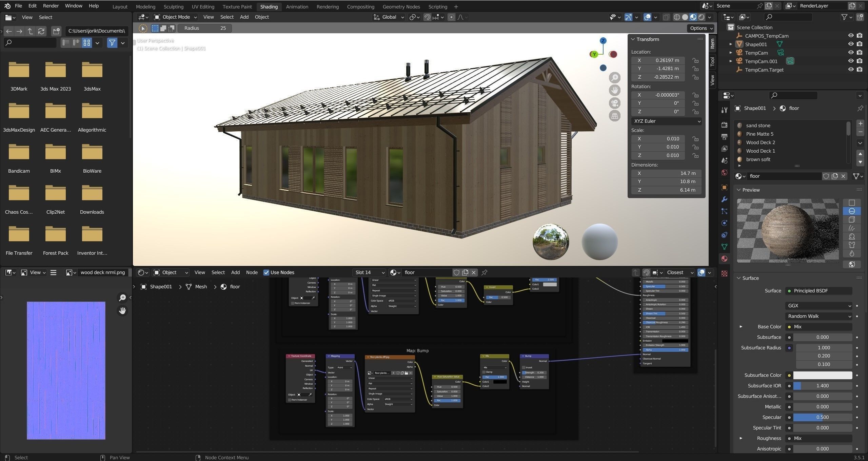The width and height of the screenshot is (868, 461).
Task: Open the Modifier wrench properties tab
Action: 724,199
